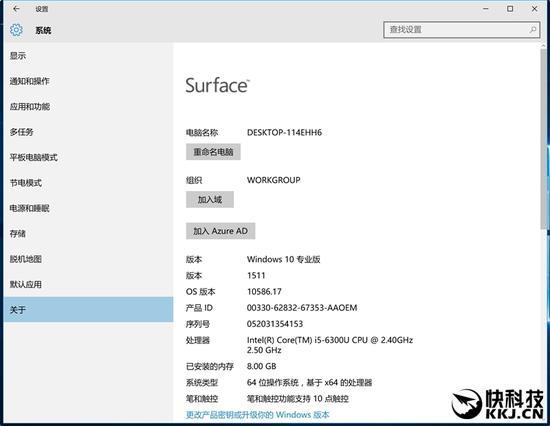This screenshot has width=550, height=426.
Task: Select 节电模式 in the sidebar
Action: tap(88, 182)
